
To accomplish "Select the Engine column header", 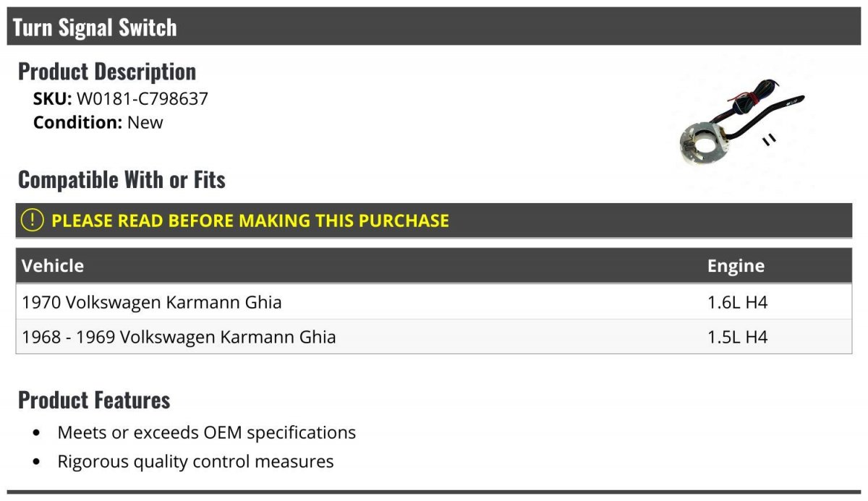I will 736,265.
